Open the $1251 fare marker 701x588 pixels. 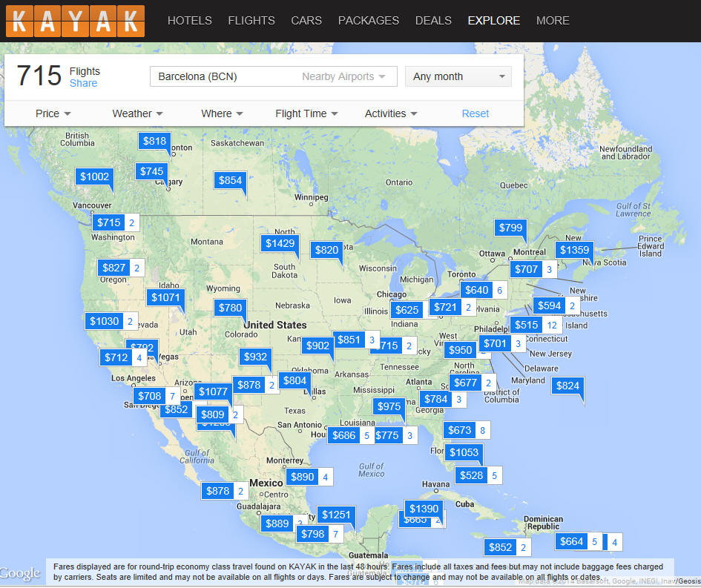[336, 515]
